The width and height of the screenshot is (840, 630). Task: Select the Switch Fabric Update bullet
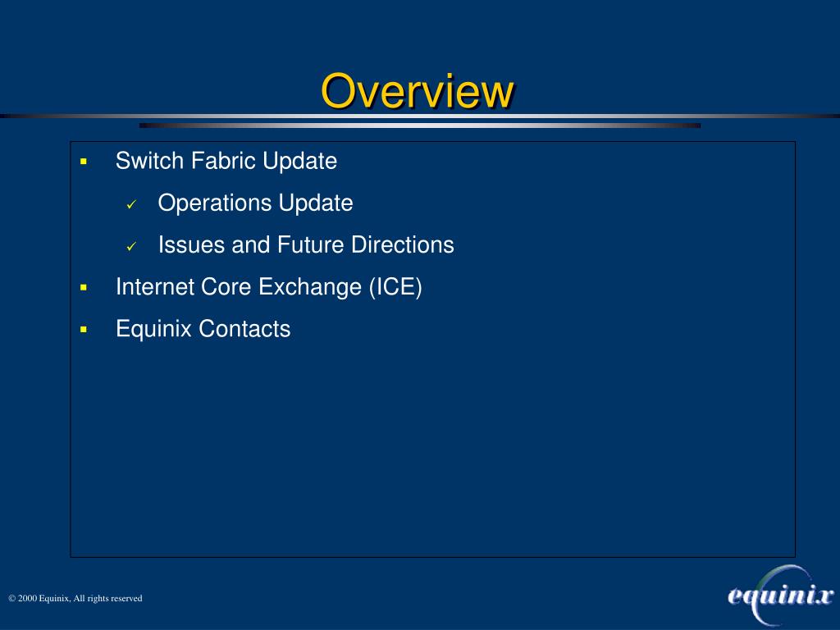tap(226, 161)
